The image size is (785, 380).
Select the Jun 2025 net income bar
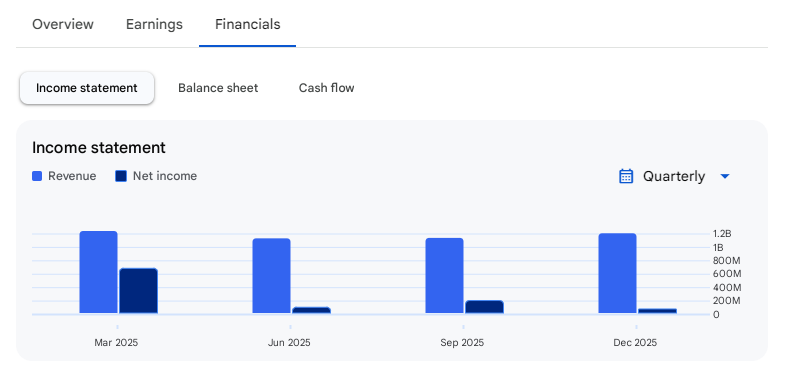click(311, 310)
